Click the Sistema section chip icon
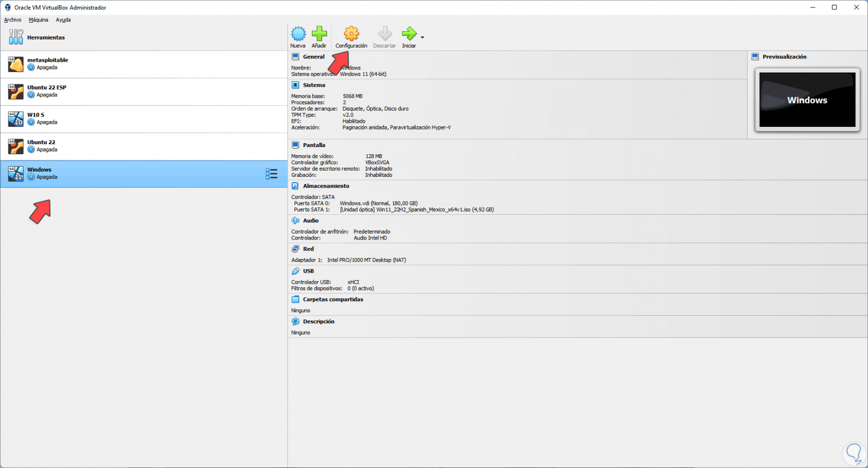Image resolution: width=868 pixels, height=468 pixels. tap(296, 85)
